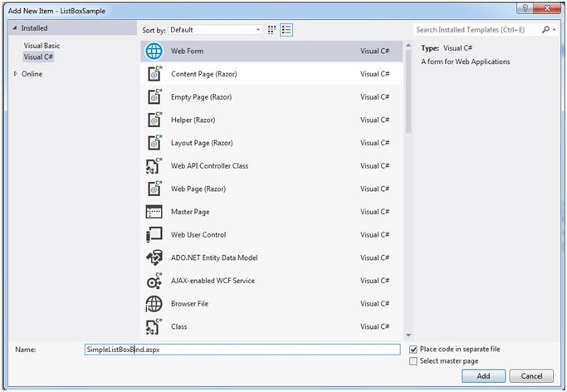Select Web Page (Razor) label
The height and width of the screenshot is (392, 567).
[198, 189]
